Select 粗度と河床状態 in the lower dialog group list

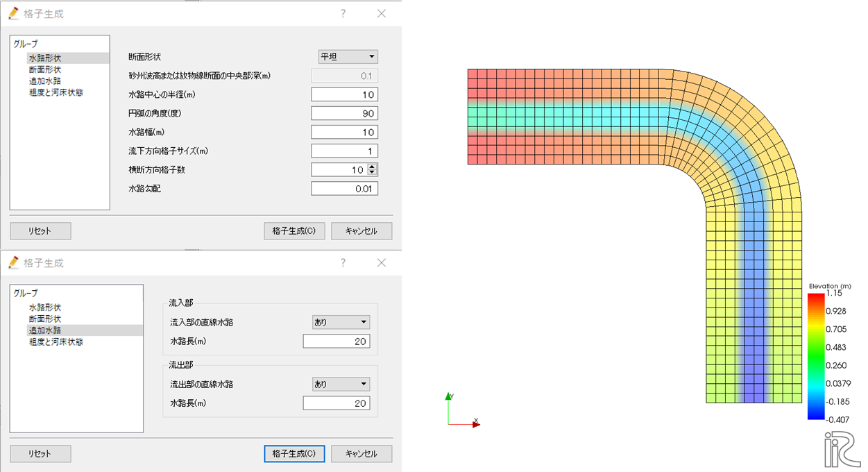56,342
